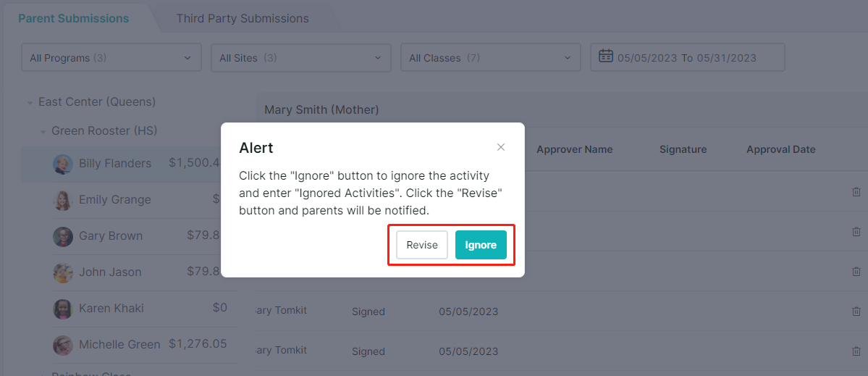The width and height of the screenshot is (868, 376).
Task: Switch to Third Party Submissions tab
Action: [243, 18]
